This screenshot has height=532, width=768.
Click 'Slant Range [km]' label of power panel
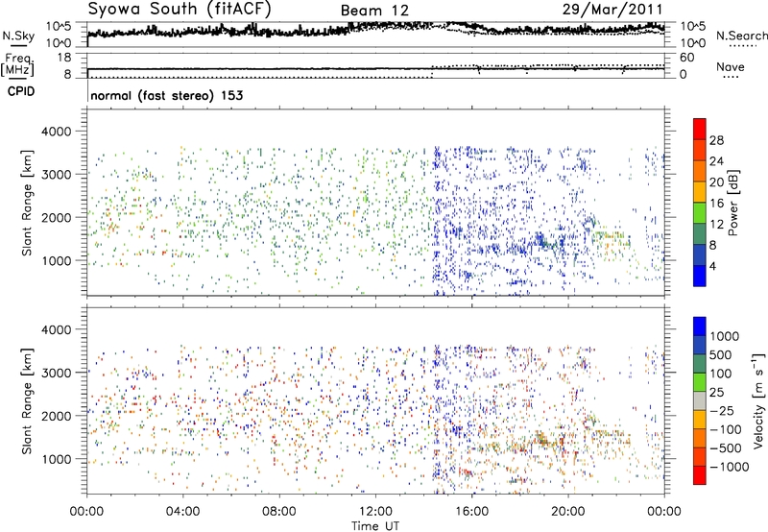pos(27,203)
